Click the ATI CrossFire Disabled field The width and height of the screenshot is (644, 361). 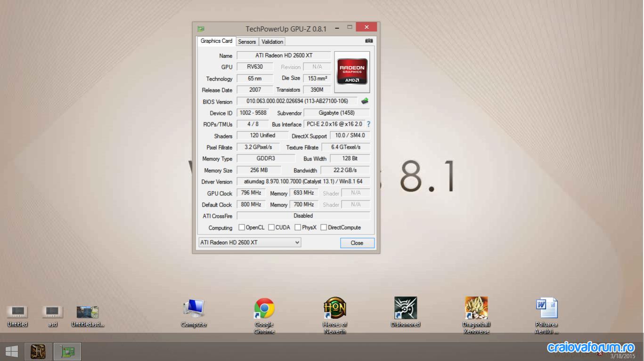[x=303, y=216]
